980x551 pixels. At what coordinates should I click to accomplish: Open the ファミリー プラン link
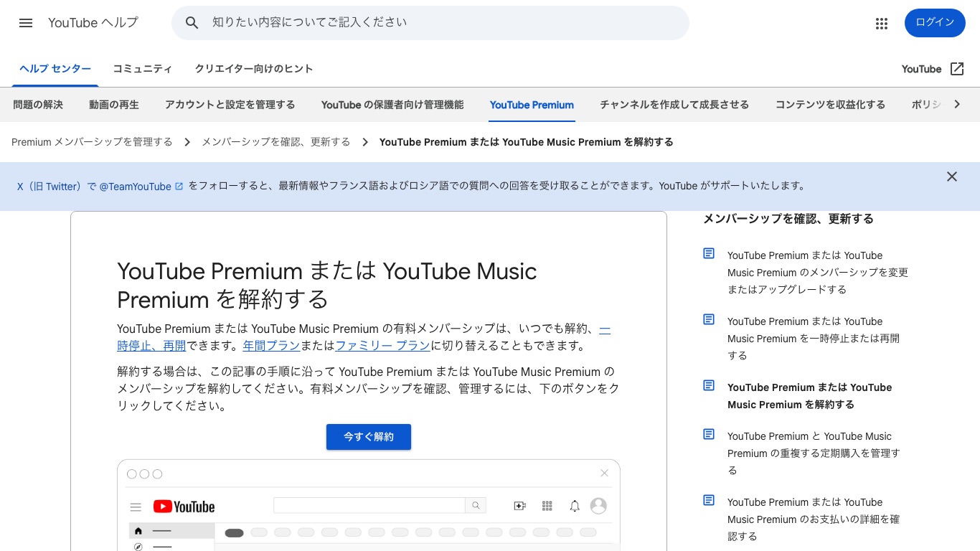382,346
